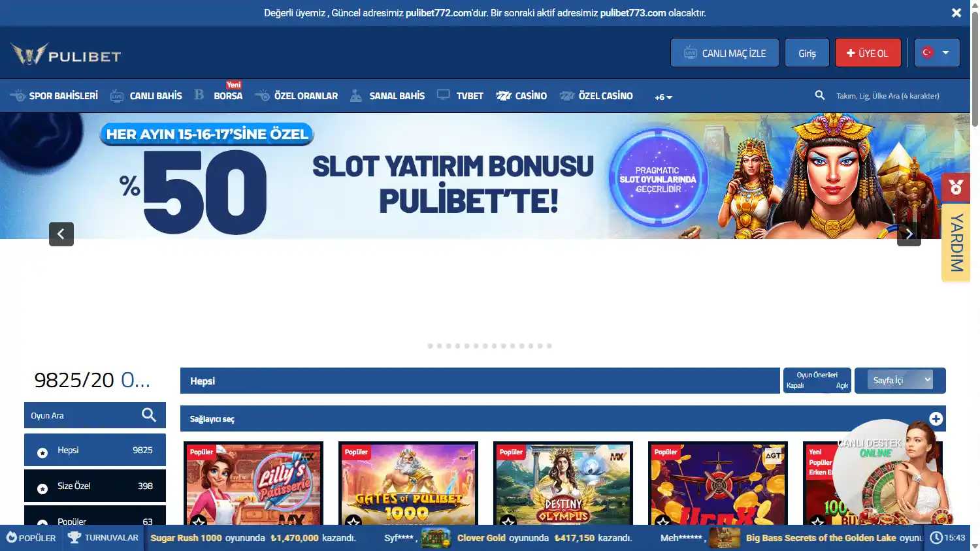Set Oyun Önerileri to Açık

coord(842,385)
